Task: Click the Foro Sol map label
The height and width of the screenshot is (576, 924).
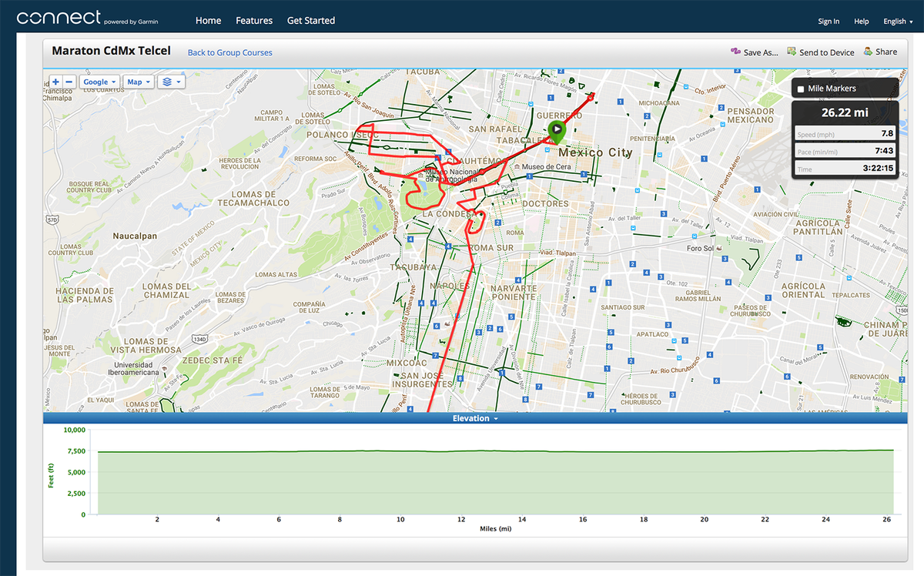Action: 699,249
